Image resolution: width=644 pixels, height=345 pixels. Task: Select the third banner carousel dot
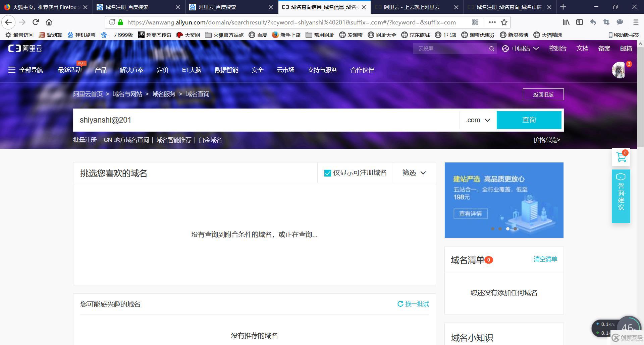tap(508, 229)
